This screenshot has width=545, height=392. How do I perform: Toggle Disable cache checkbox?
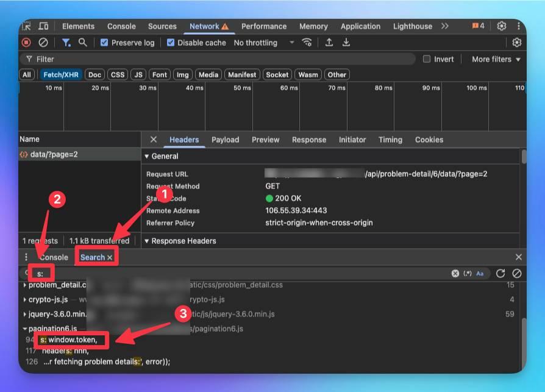click(170, 43)
